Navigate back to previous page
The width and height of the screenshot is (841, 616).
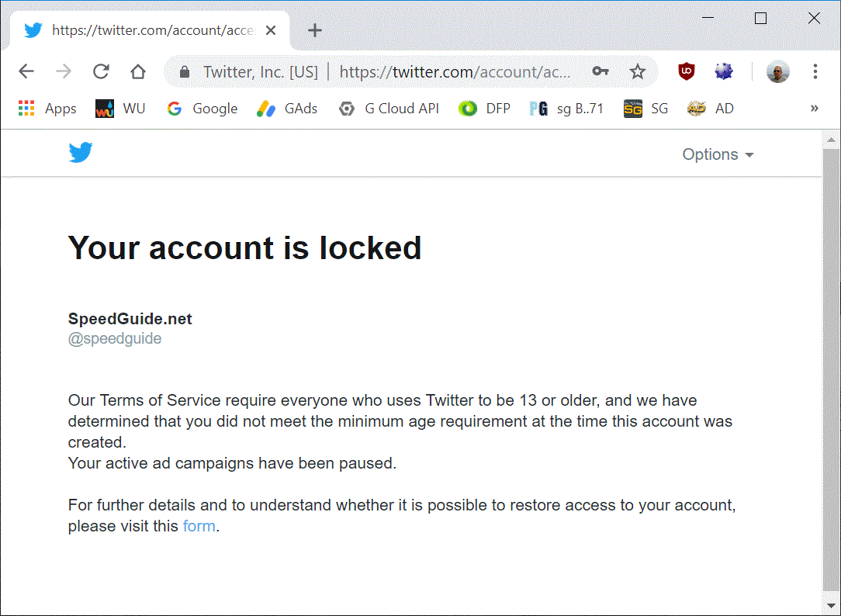coord(26,71)
